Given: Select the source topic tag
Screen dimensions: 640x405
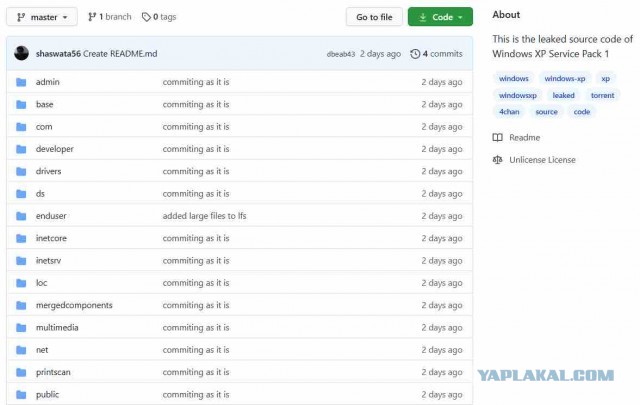Looking at the screenshot, I should click(546, 112).
